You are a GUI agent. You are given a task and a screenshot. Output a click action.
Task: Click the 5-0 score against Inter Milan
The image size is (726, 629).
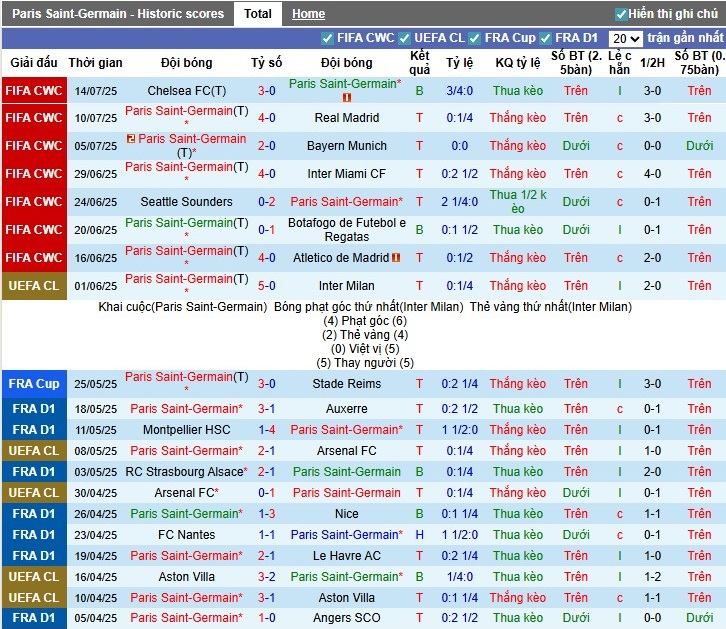(267, 286)
